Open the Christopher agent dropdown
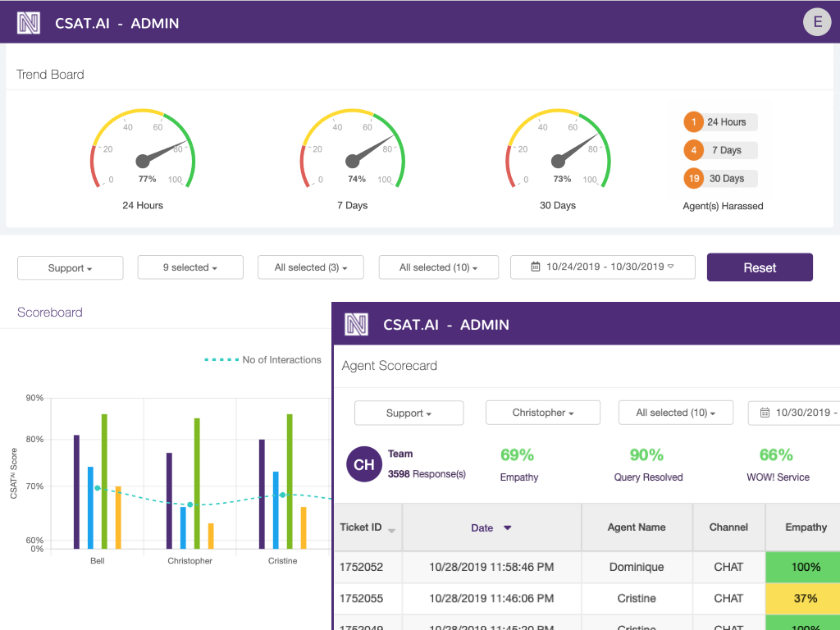The width and height of the screenshot is (840, 630). point(542,413)
